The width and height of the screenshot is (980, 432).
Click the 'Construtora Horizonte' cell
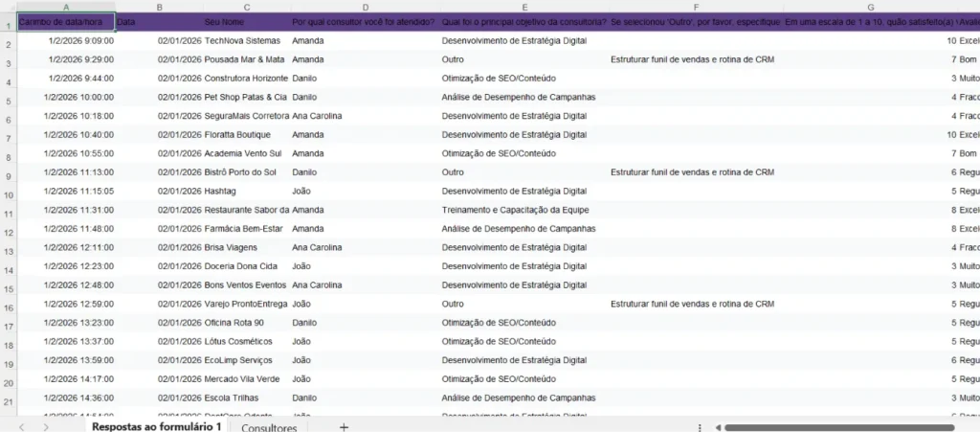pos(246,79)
